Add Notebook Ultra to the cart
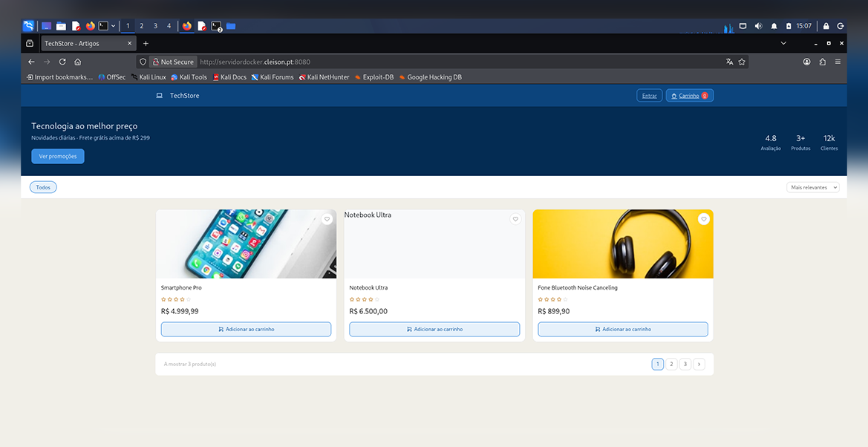The image size is (868, 447). [x=434, y=329]
